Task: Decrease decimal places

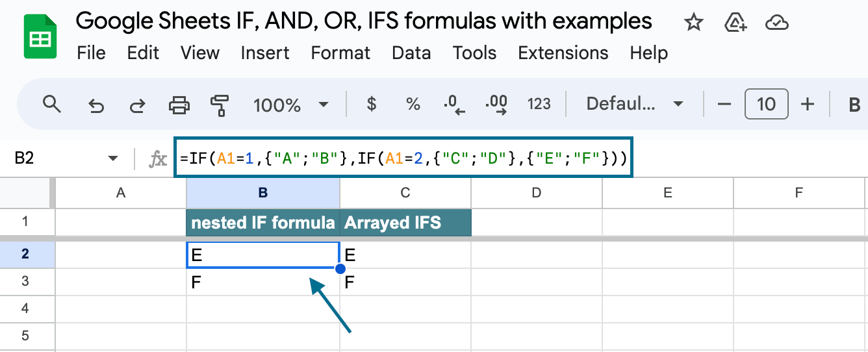Action: pos(455,105)
